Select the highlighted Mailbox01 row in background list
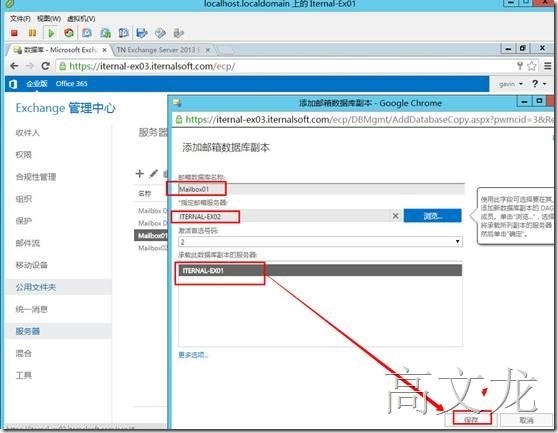This screenshot has height=433, width=558. (151, 236)
